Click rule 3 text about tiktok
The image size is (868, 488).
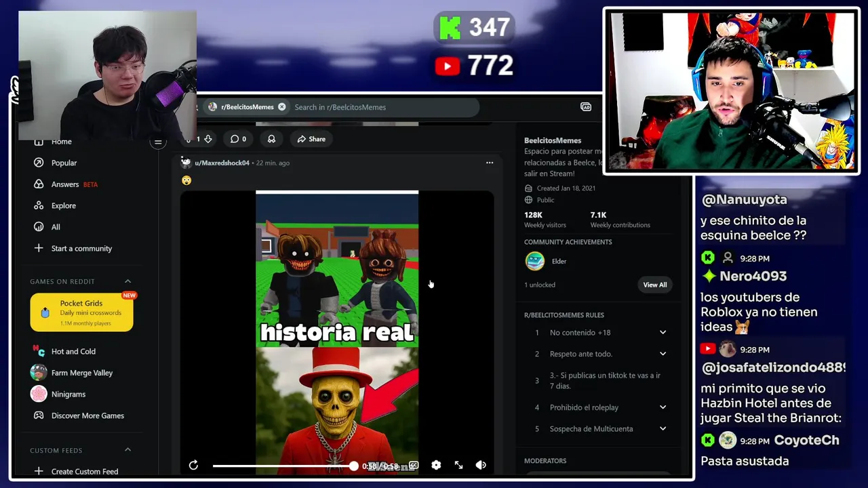(x=605, y=381)
